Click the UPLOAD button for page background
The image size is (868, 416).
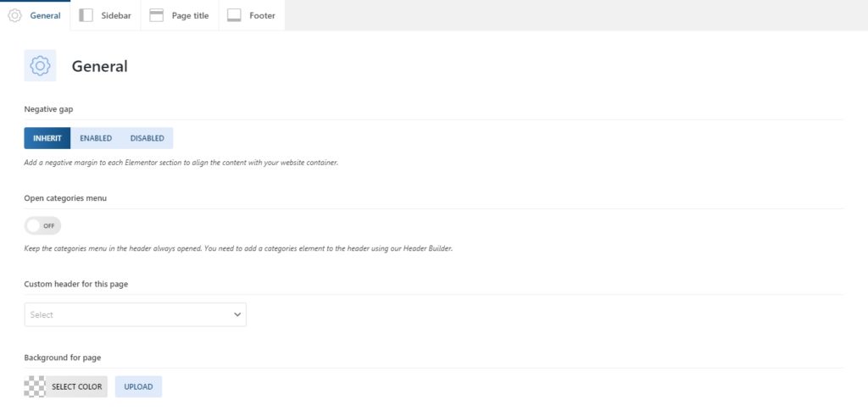click(x=138, y=386)
